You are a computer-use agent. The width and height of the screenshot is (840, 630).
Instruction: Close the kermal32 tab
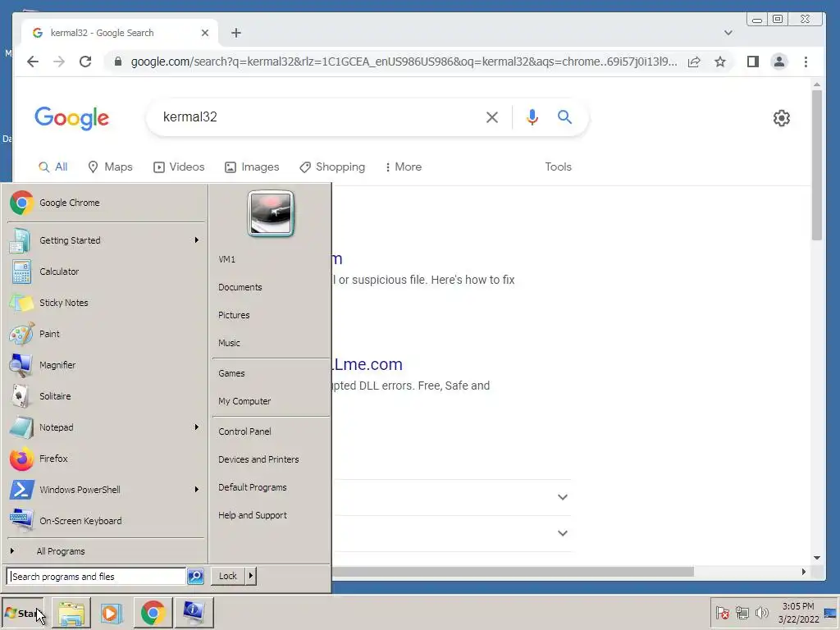[204, 33]
